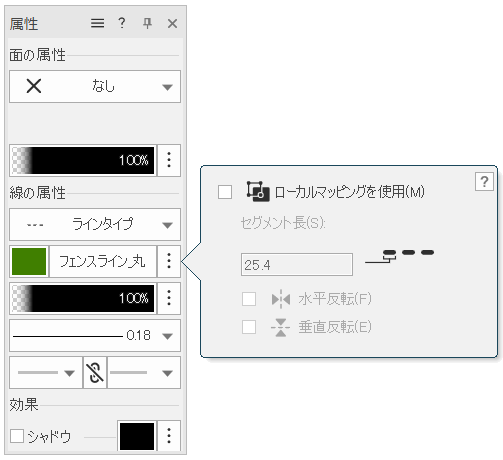Open the 面の属性 fill style dropdown showing なし
Viewport: 503px width, 460px height.
coord(95,86)
